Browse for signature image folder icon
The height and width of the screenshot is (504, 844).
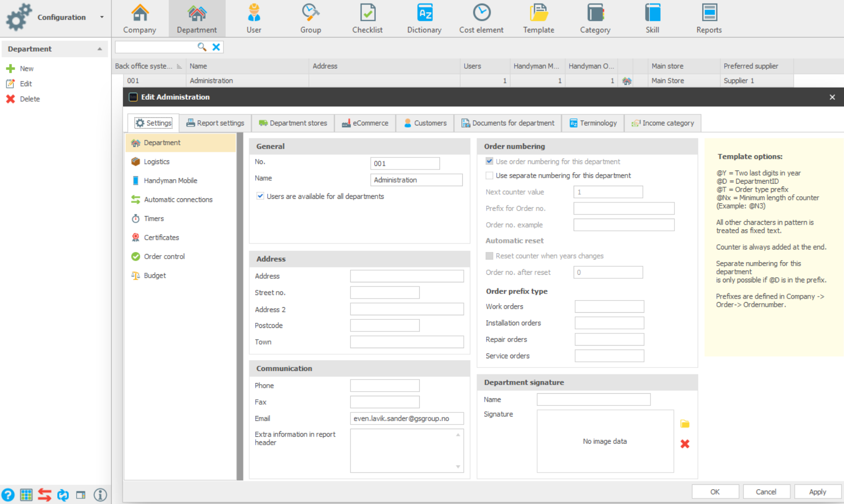pyautogui.click(x=685, y=424)
